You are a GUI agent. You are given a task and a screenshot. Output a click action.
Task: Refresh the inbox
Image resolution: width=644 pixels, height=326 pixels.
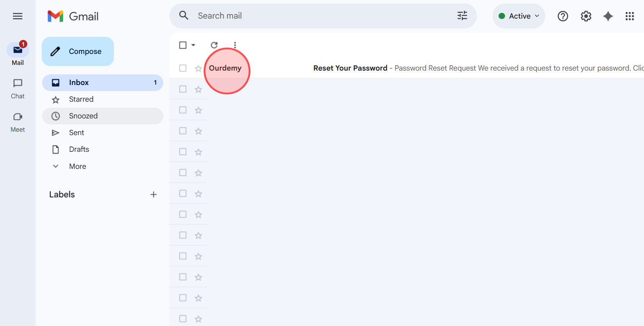pyautogui.click(x=214, y=45)
